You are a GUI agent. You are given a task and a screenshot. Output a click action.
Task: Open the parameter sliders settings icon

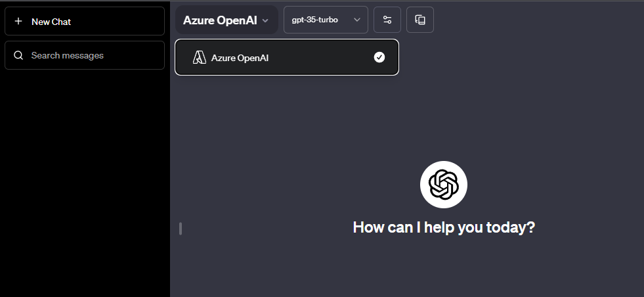click(387, 20)
